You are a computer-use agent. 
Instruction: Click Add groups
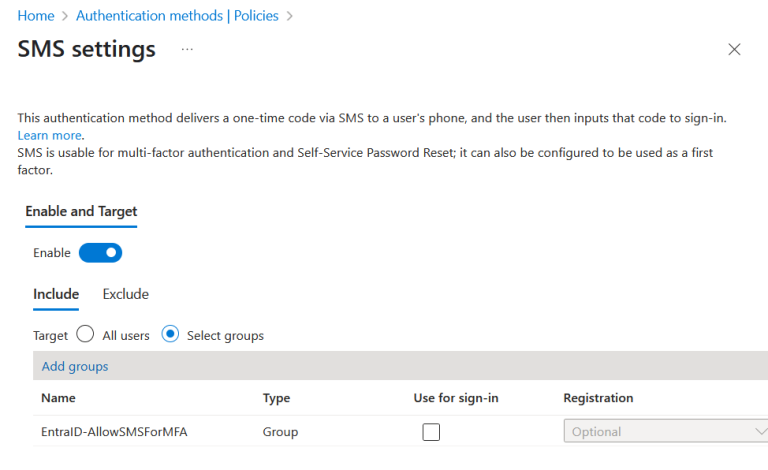coord(75,366)
